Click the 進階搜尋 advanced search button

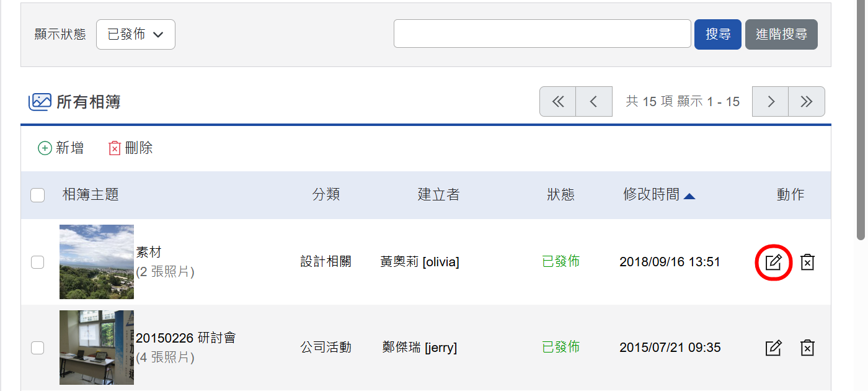tap(781, 35)
